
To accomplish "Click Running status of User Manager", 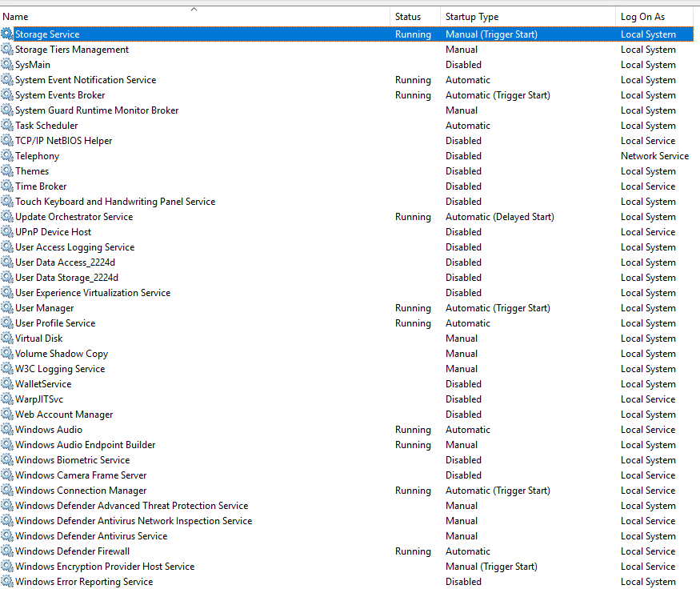I will (x=413, y=307).
